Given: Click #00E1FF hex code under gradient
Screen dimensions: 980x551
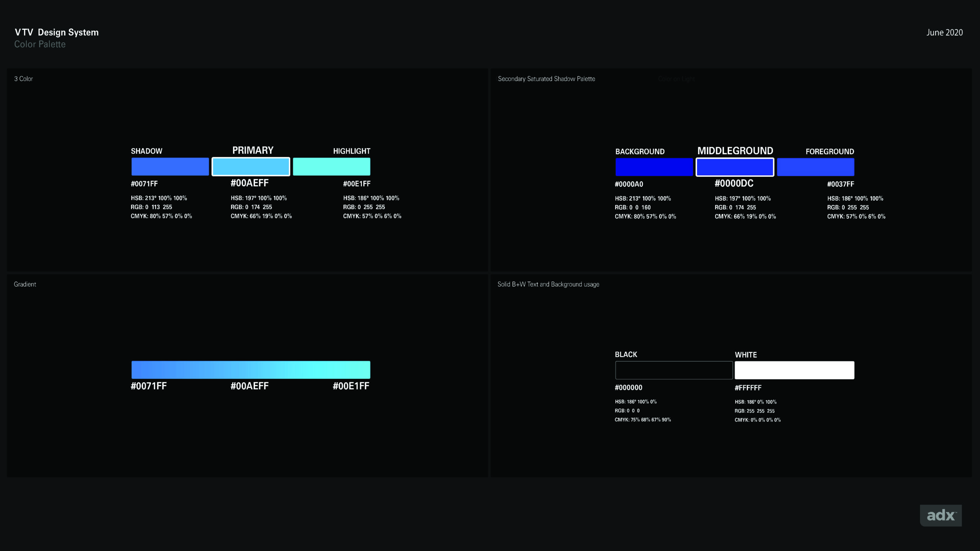Looking at the screenshot, I should coord(351,386).
